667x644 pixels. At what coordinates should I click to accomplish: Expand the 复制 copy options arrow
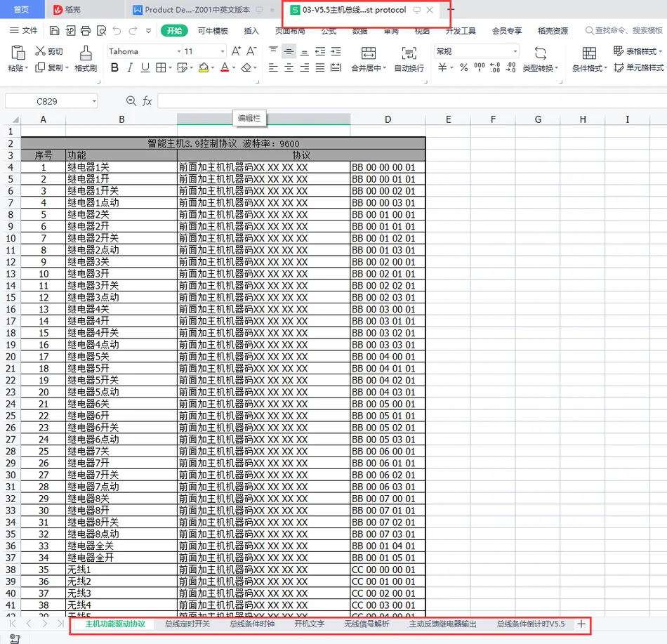click(x=67, y=67)
